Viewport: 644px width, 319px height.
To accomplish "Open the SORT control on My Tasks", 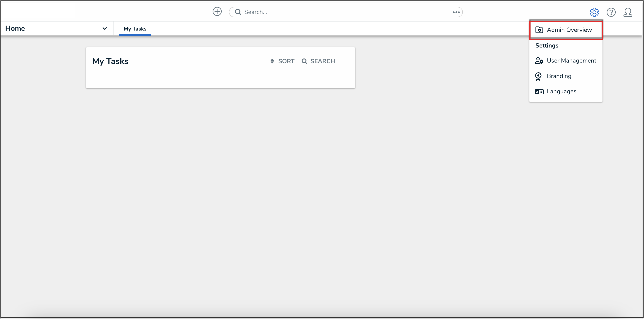I will 282,61.
